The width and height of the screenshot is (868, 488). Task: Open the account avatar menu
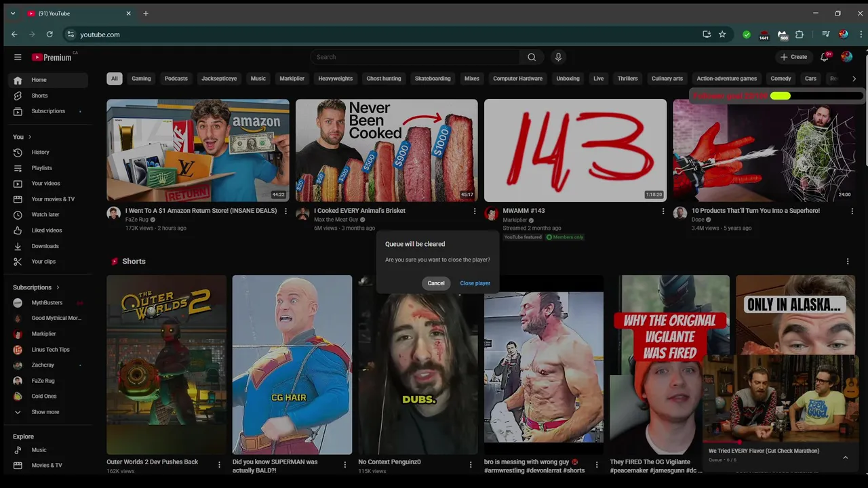point(846,57)
